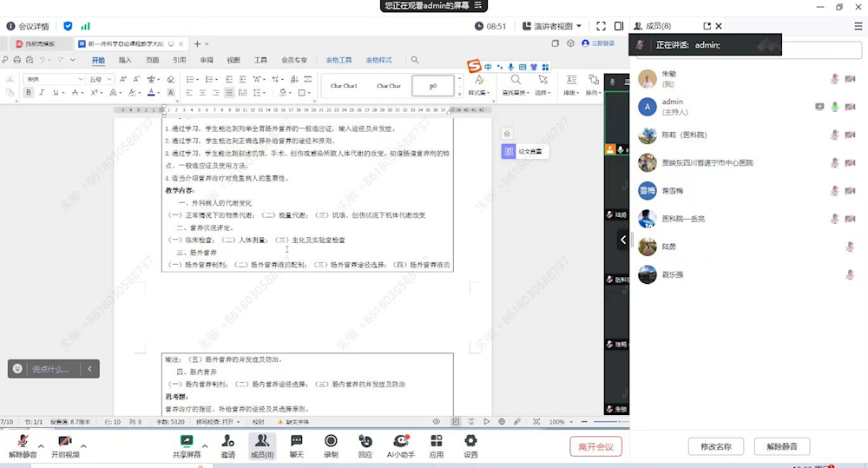Switch to the 引用 ribbon tab
The height and width of the screenshot is (468, 868).
pyautogui.click(x=179, y=60)
